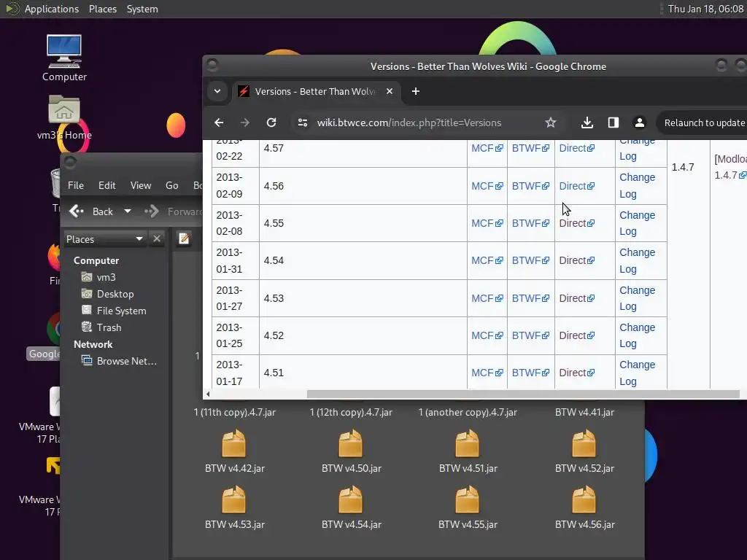The width and height of the screenshot is (747, 560).
Task: Open Direct download link for 4.54
Action: point(576,260)
